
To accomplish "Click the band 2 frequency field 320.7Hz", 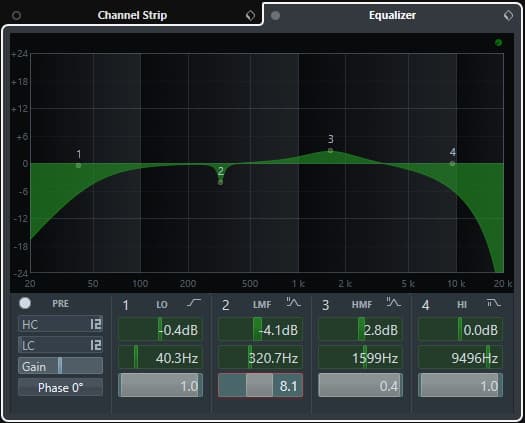I will (x=260, y=358).
